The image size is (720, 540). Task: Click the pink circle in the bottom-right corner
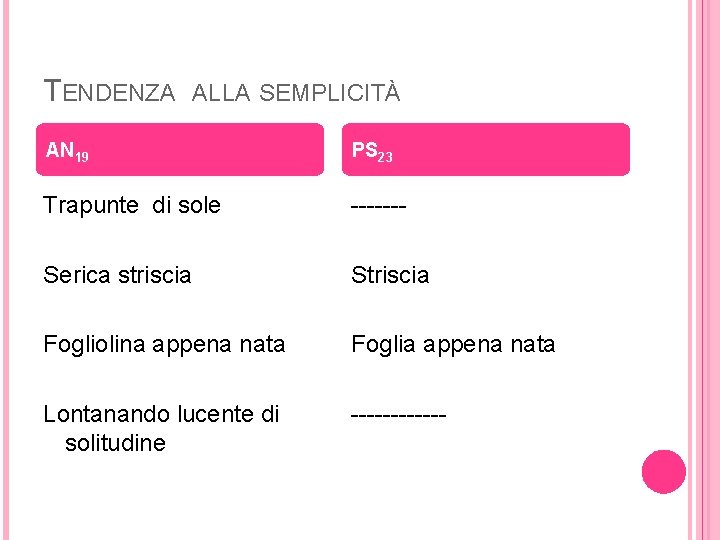click(x=663, y=471)
